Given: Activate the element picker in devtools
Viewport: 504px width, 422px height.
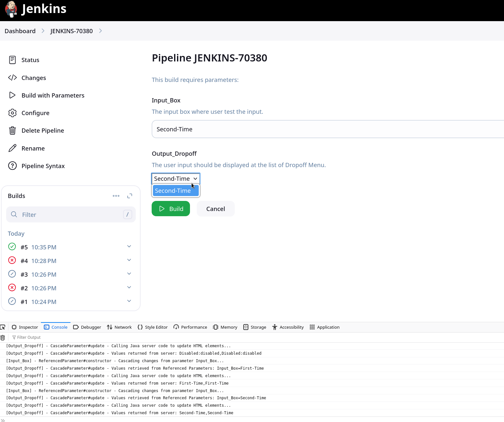Looking at the screenshot, I should tap(3, 327).
